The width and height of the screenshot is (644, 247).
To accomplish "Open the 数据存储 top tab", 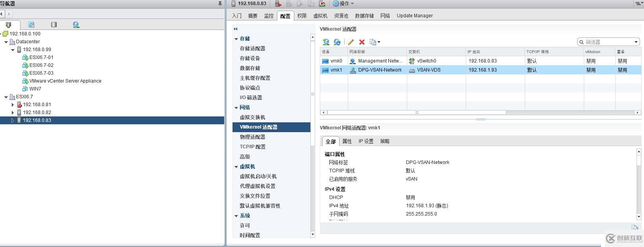I will click(364, 16).
